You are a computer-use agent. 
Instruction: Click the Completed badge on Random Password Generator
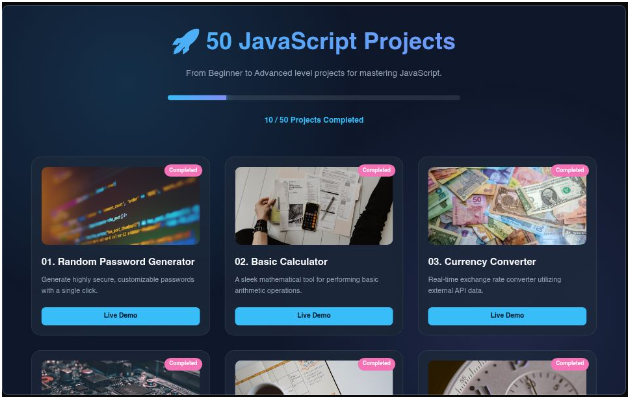[x=183, y=170]
